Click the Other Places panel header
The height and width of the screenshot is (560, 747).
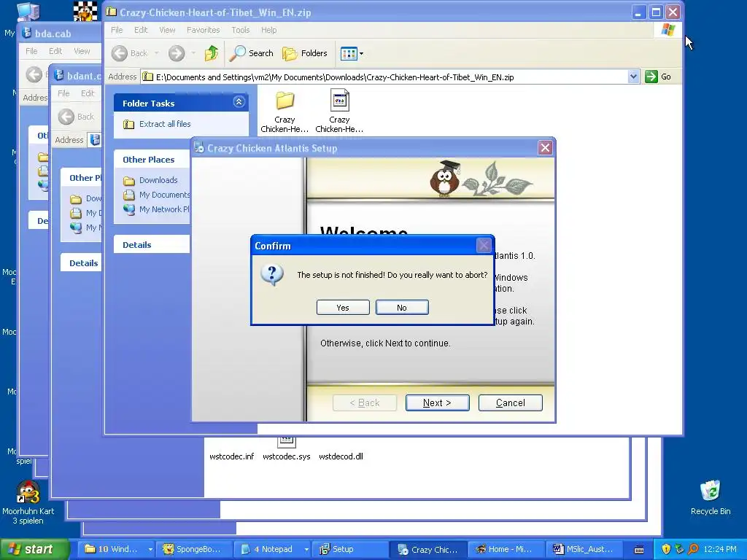tap(152, 160)
